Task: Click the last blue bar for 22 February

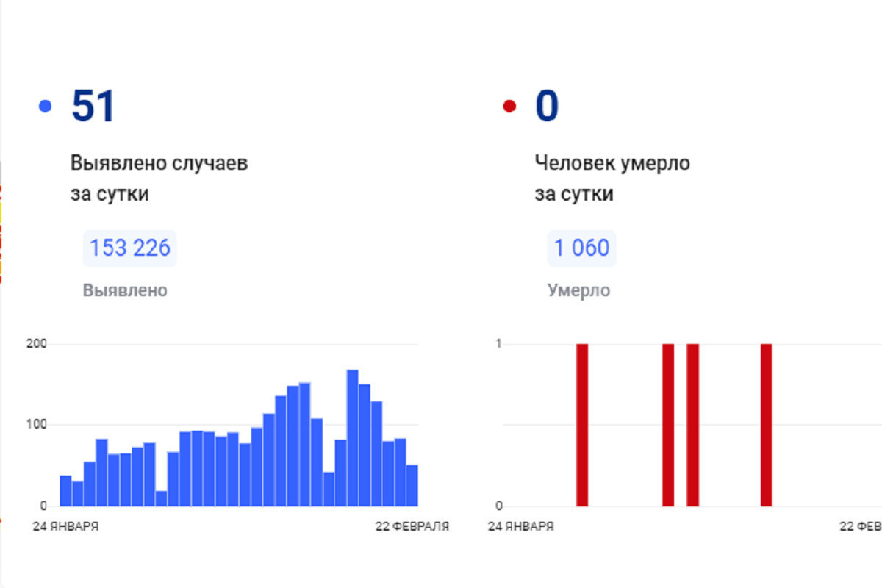Action: pyautogui.click(x=412, y=485)
